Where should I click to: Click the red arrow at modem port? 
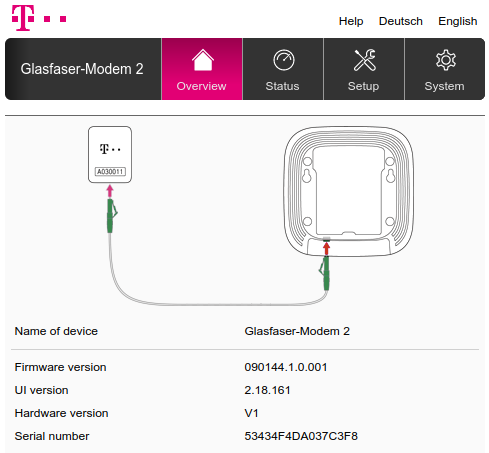[x=326, y=249]
